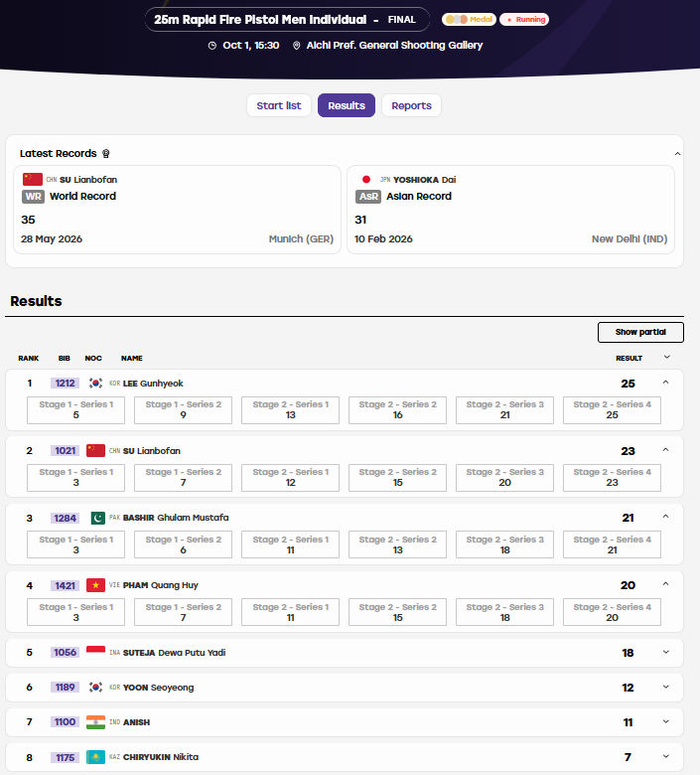700x775 pixels.
Task: Click bib number 1212
Action: (65, 384)
